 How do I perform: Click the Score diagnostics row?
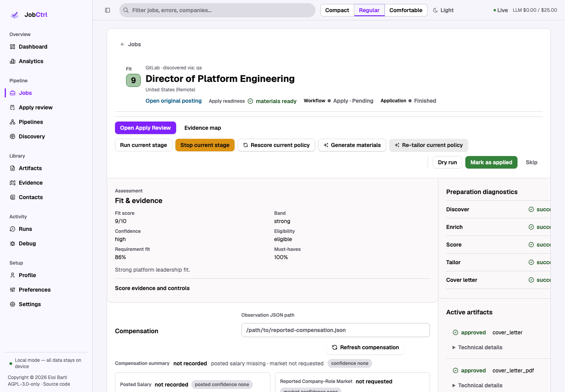[x=498, y=245]
